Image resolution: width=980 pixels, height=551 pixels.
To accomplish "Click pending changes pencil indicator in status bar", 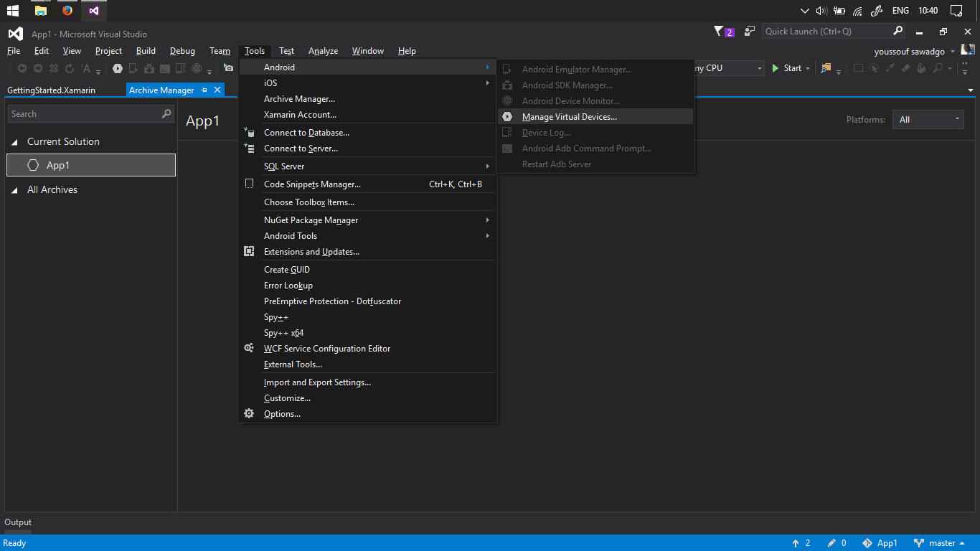I will 837,543.
